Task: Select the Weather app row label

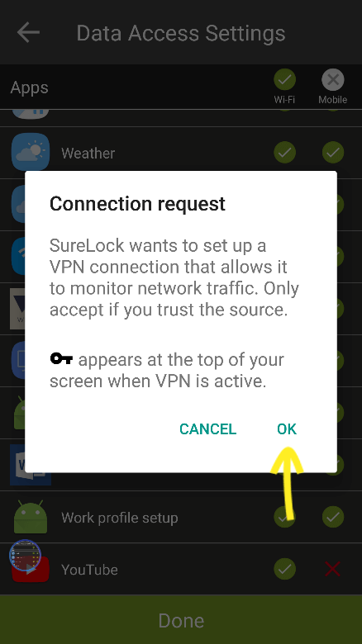Action: click(88, 154)
